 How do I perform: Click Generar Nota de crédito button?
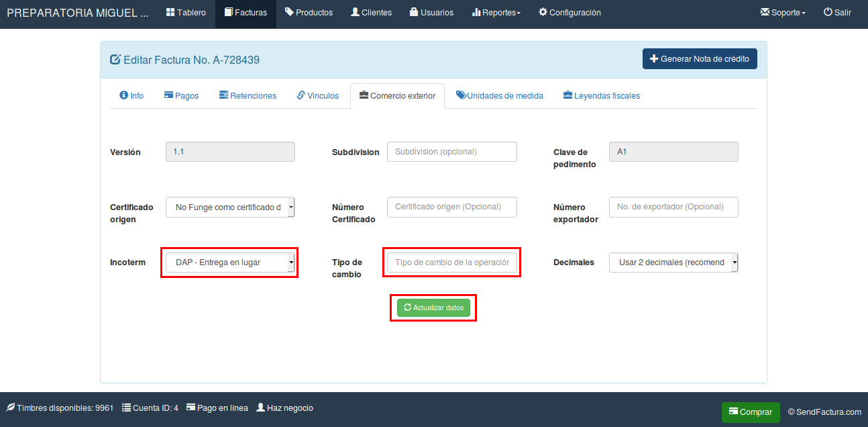(700, 59)
